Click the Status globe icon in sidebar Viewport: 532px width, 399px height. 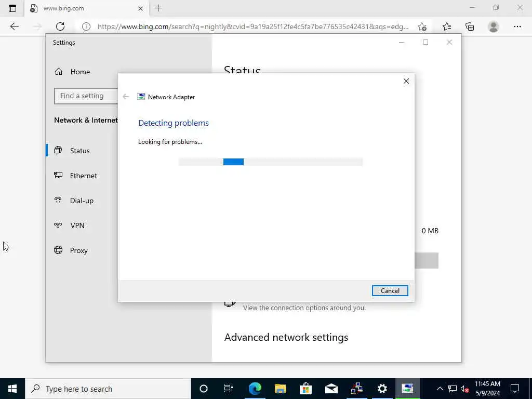point(58,150)
